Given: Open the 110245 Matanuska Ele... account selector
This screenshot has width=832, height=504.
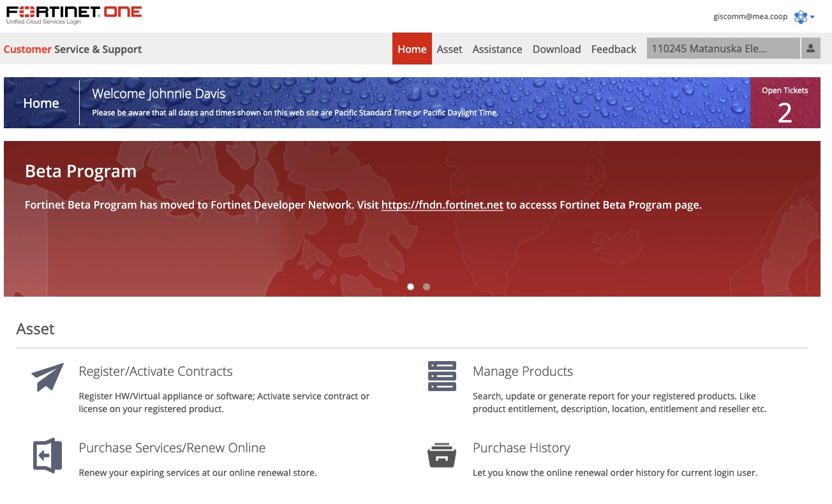Looking at the screenshot, I should click(x=723, y=48).
